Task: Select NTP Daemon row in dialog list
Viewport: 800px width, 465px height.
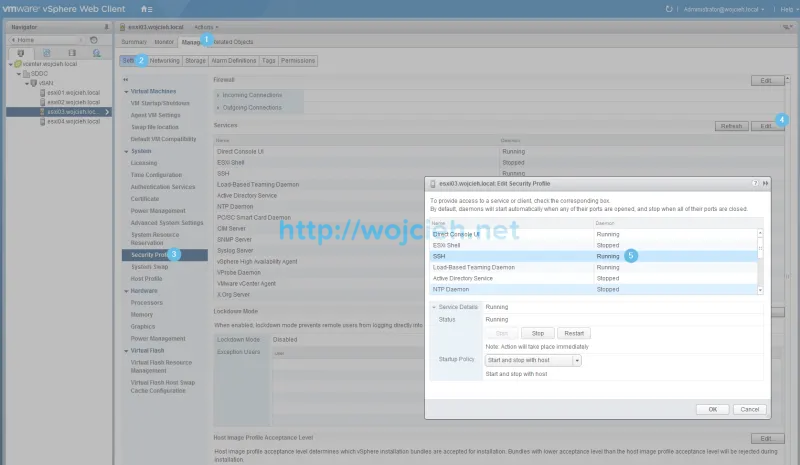Action: [593, 289]
